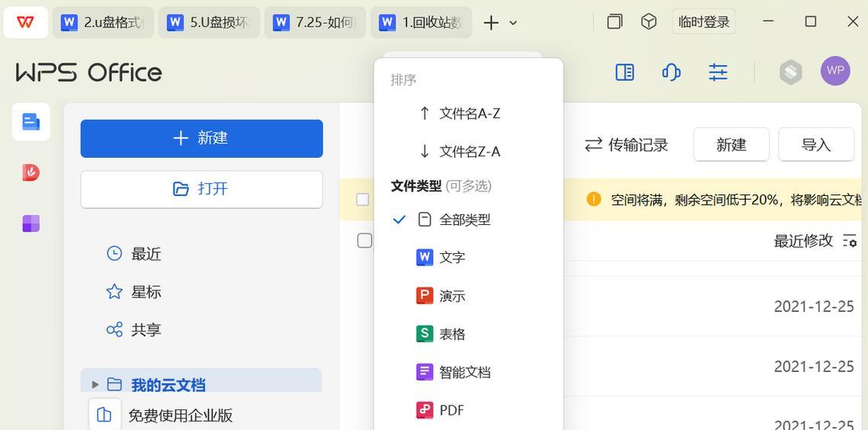This screenshot has width=868, height=430.
Task: Open the purple apps icon in the sidebar
Action: [x=31, y=224]
